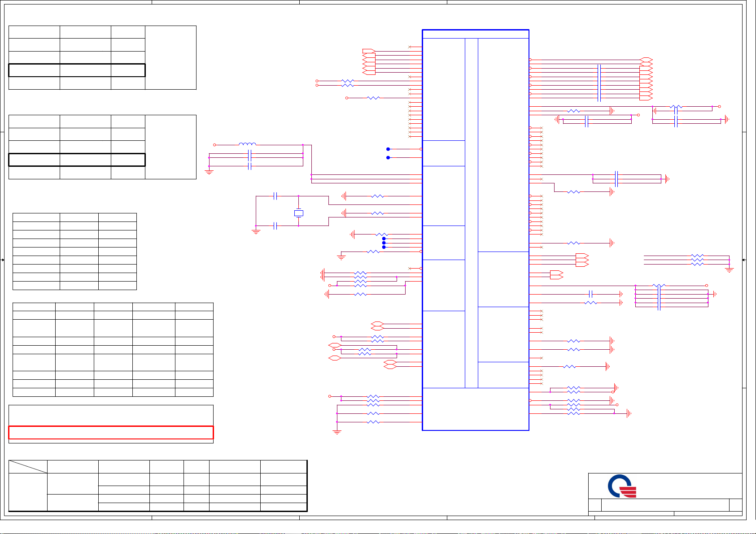Click the topmost port connector left of chip
The width and height of the screenshot is (756, 534).
click(368, 51)
